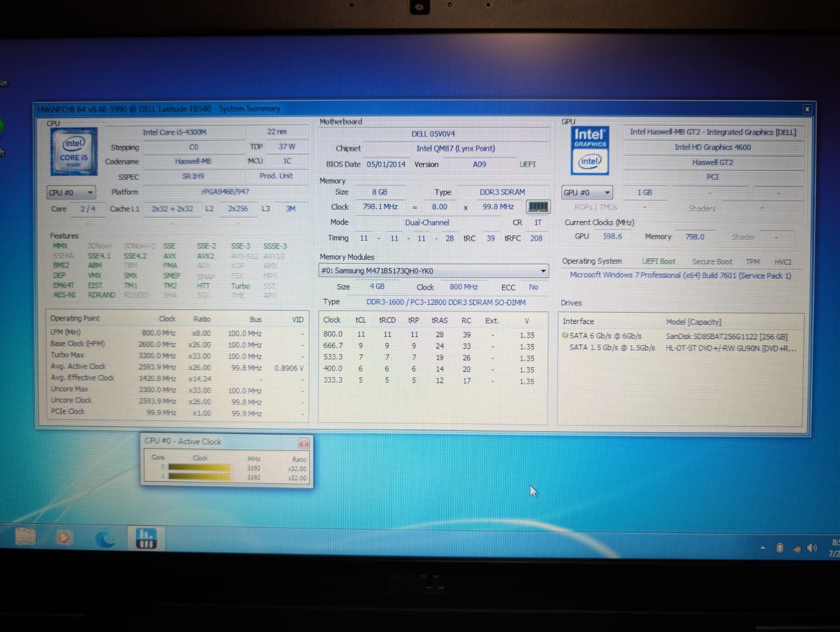Click the Haswell GT2 GPU codename
840x632 pixels.
[x=712, y=163]
